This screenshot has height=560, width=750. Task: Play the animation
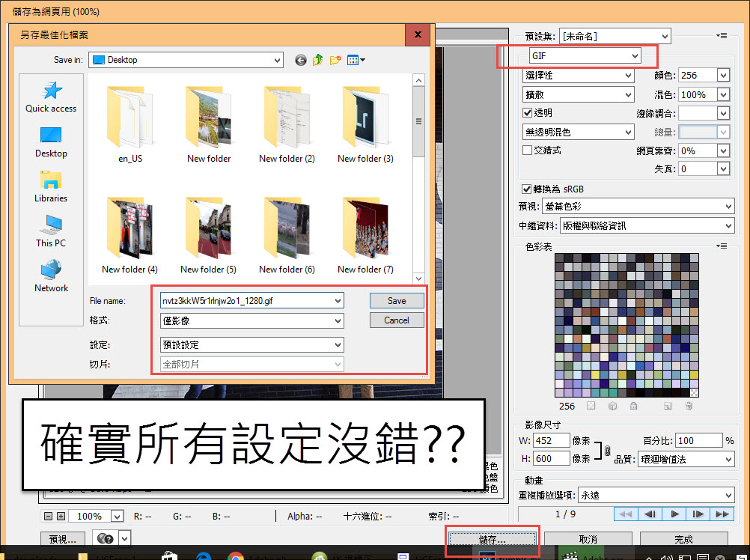[x=674, y=514]
